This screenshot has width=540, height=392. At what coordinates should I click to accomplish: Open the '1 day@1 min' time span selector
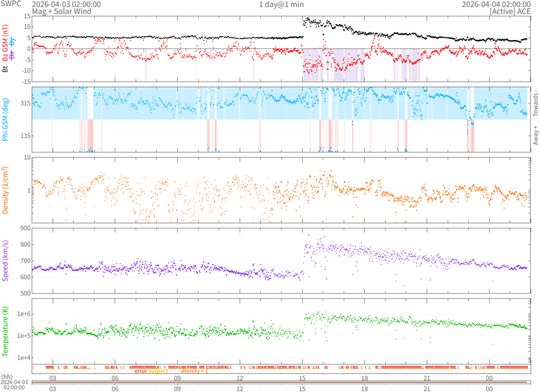click(280, 4)
